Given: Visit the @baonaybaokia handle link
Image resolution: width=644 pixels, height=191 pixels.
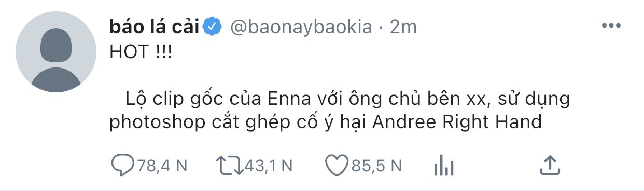Looking at the screenshot, I should point(300,27).
